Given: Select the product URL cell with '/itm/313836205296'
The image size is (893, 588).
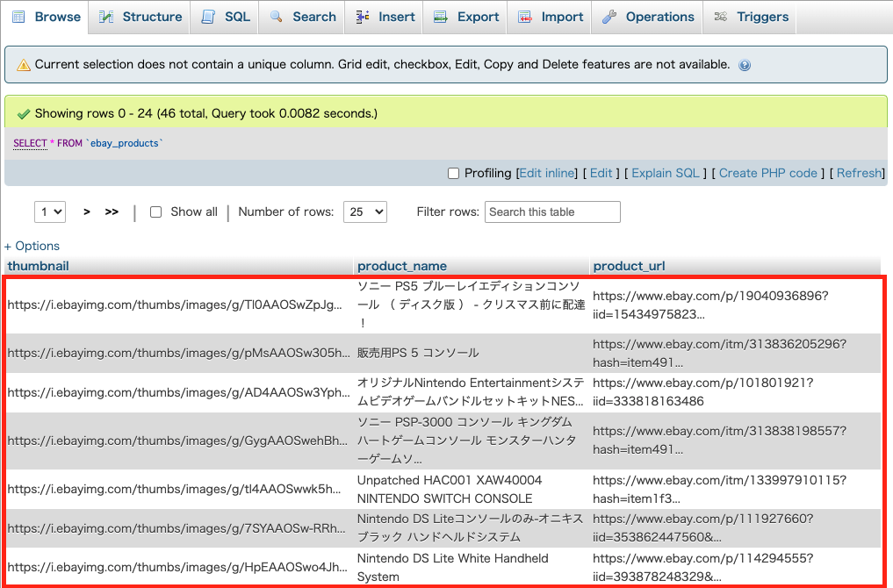Looking at the screenshot, I should (735, 353).
